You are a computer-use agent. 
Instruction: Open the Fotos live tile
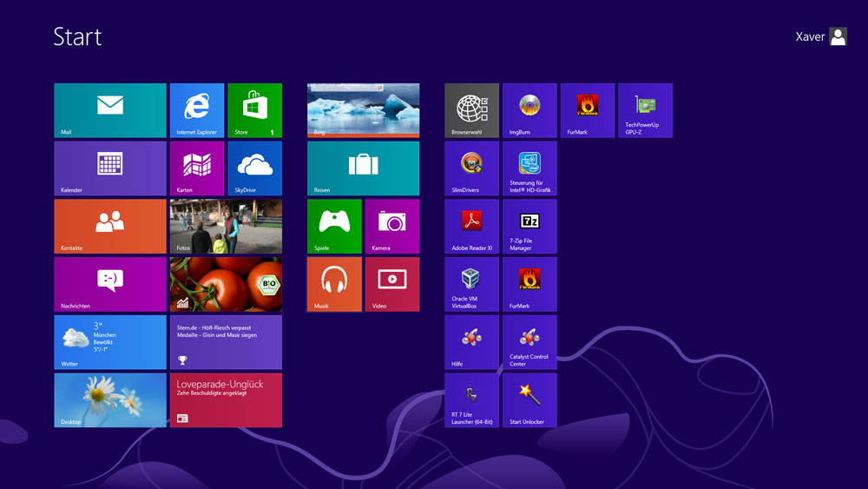click(226, 226)
